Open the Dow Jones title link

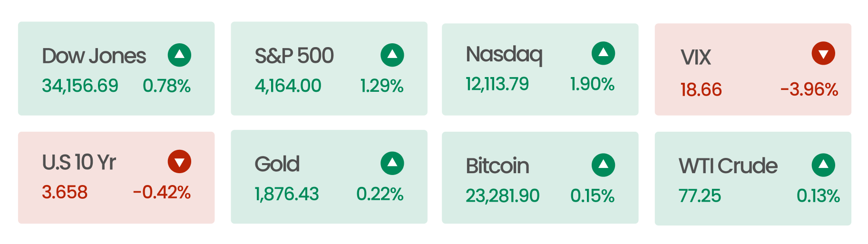point(94,56)
